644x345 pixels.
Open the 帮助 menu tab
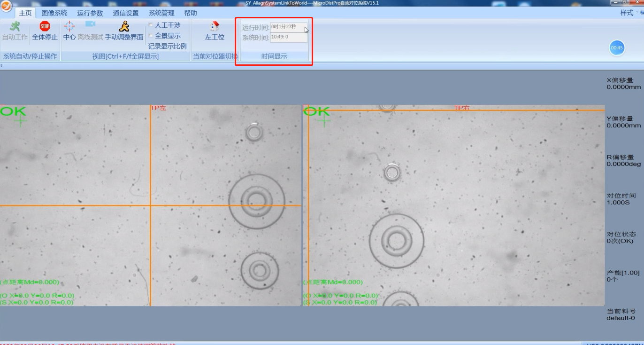190,13
